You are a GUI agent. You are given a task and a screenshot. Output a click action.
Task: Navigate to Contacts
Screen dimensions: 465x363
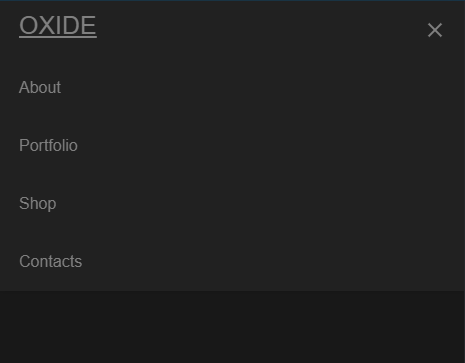[50, 261]
